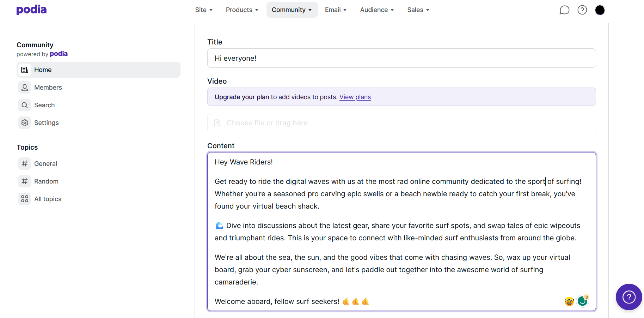Viewport: 644px width, 318px height.
Task: Open the floating purple help button
Action: (x=629, y=297)
